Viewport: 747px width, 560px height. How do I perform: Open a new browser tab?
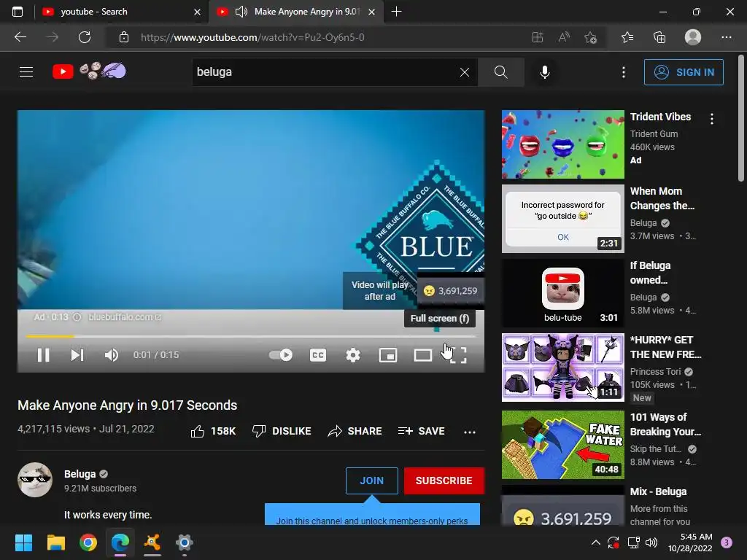coord(396,12)
